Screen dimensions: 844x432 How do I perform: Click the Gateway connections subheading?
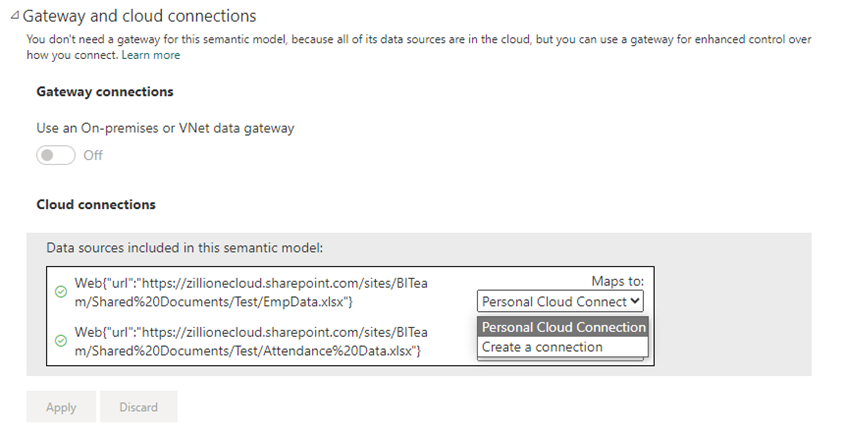click(105, 91)
